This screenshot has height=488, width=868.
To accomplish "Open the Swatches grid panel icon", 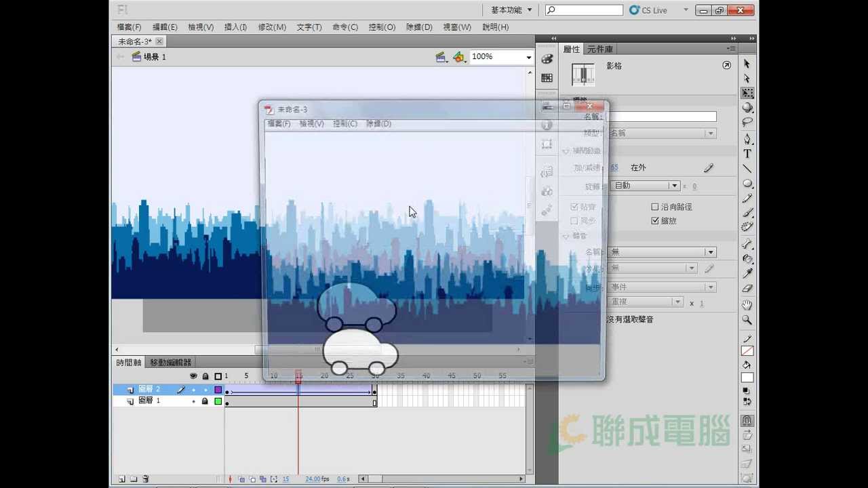I will click(547, 79).
